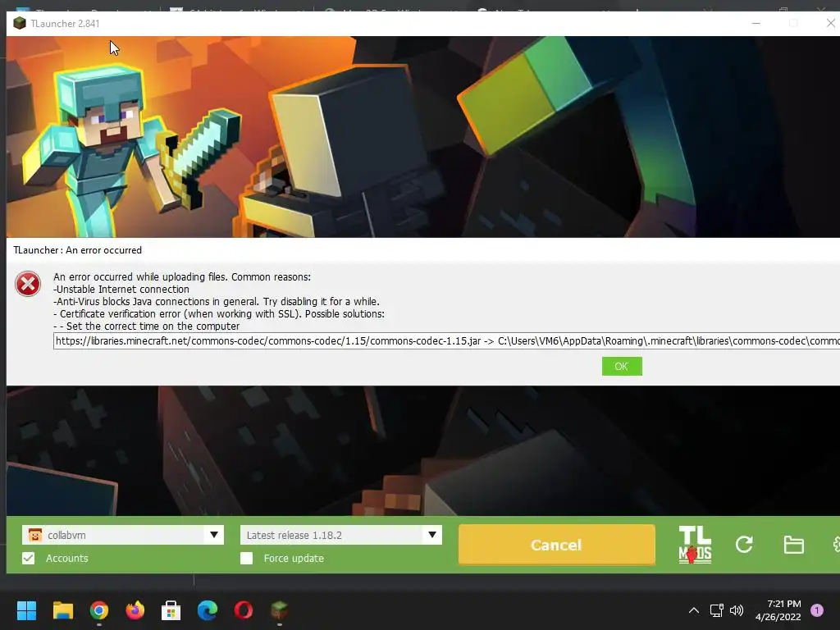Click the network icon in system tray

(716, 610)
